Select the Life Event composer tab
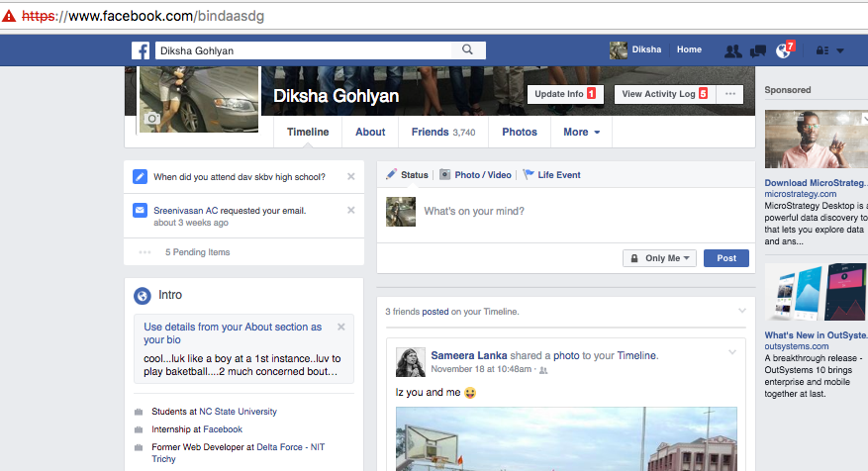868x471 pixels. pyautogui.click(x=552, y=175)
